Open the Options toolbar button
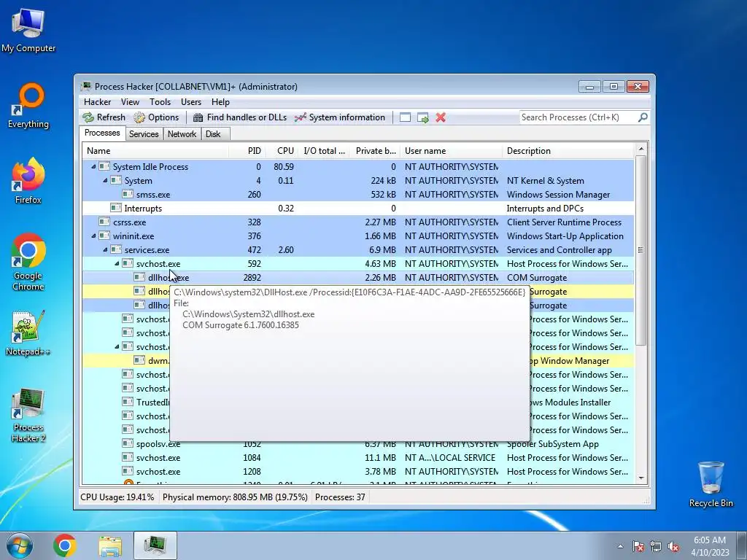The height and width of the screenshot is (560, 747). click(156, 117)
